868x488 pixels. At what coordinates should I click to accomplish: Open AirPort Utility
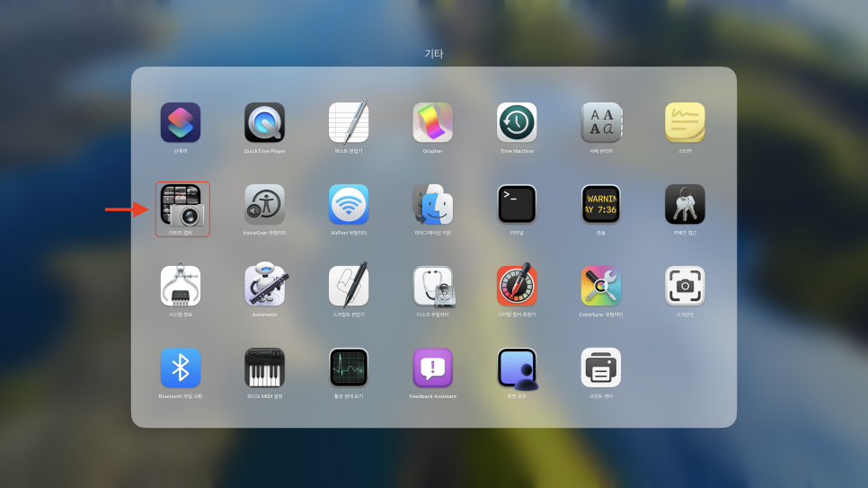[x=349, y=205]
